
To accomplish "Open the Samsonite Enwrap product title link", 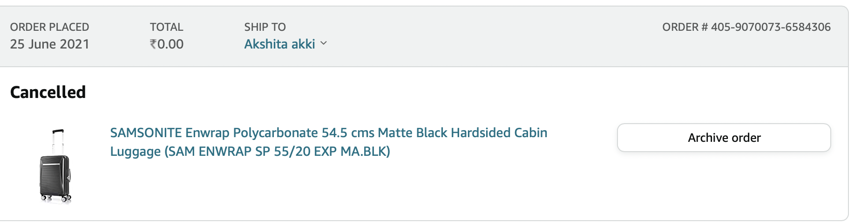I will point(328,133).
